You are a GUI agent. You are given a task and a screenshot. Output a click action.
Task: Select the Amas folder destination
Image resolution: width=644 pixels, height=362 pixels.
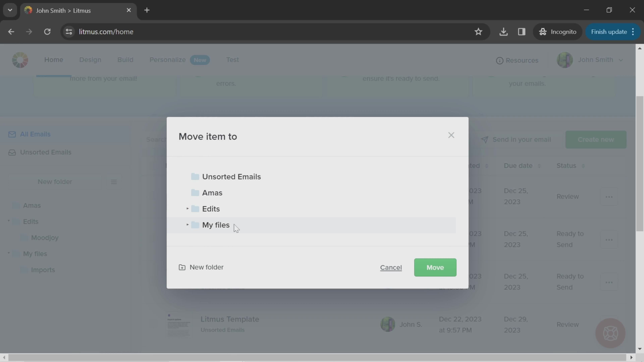pos(212,192)
